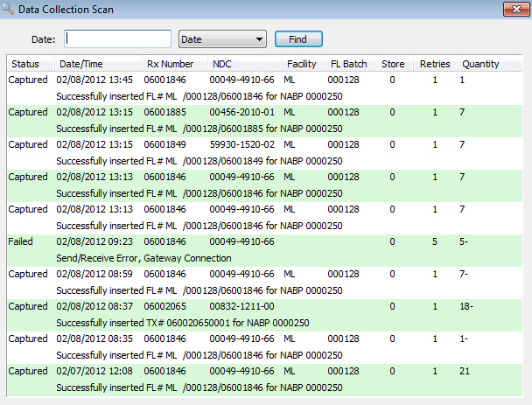Click the NDC column header
This screenshot has width=532, height=405.
point(222,64)
